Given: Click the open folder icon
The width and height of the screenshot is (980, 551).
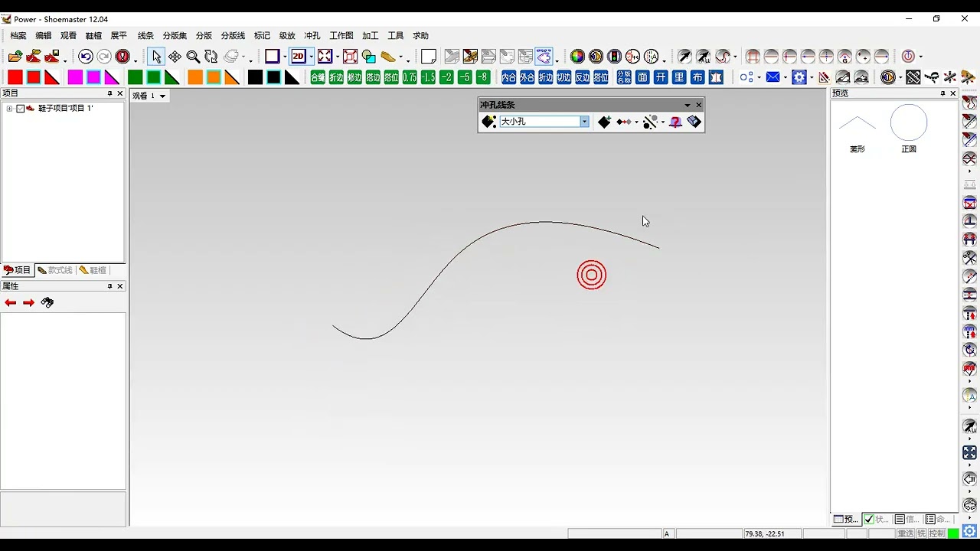Looking at the screenshot, I should [15, 57].
